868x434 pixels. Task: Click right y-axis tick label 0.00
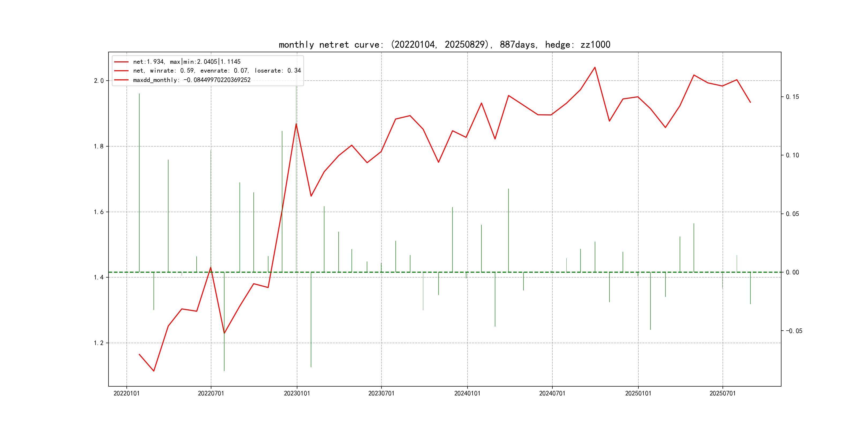792,272
